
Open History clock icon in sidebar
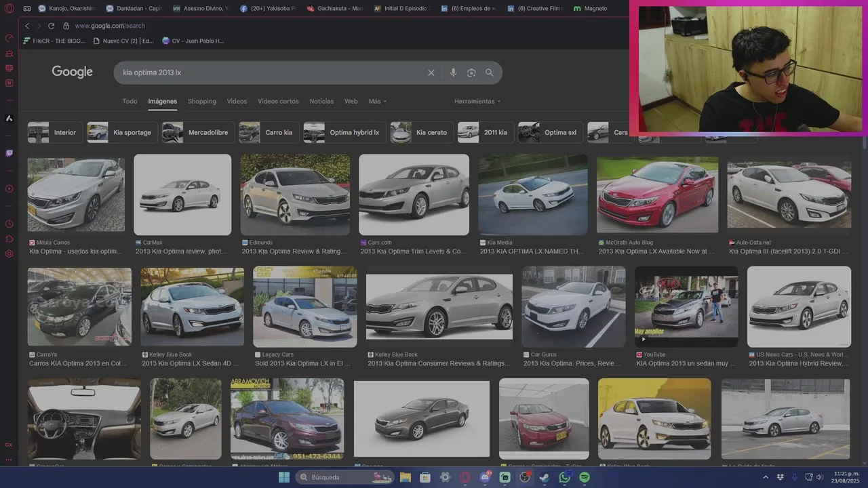pos(9,224)
